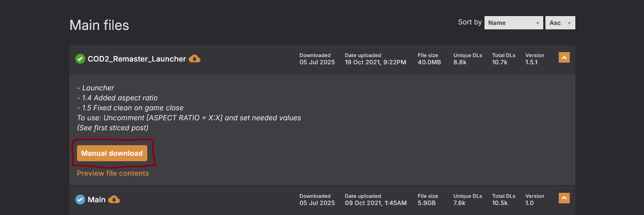Open the Sort by Name dropdown

(514, 23)
